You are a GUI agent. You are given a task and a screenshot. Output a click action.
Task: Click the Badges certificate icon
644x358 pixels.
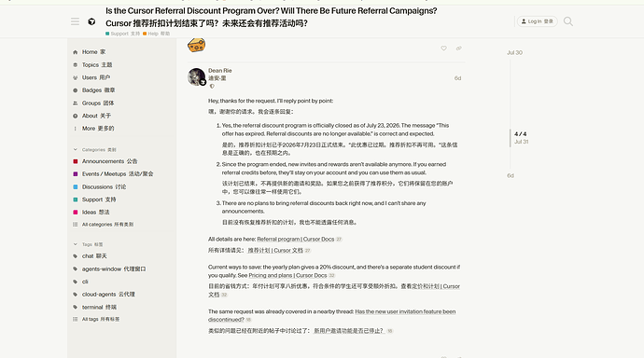[x=76, y=90]
